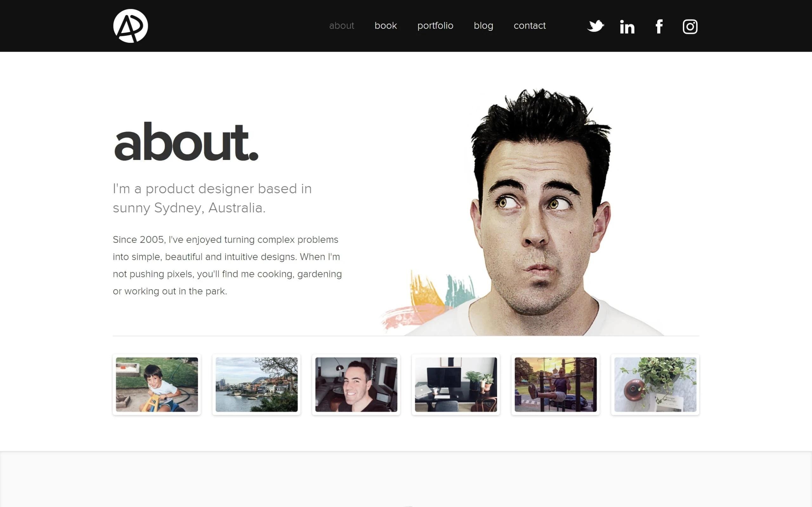Go to the book page

tap(385, 26)
